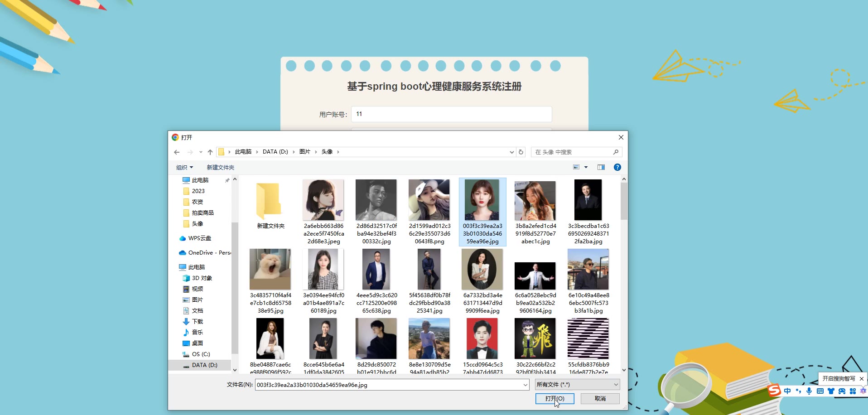Viewport: 868px width, 415px height.
Task: Click the back navigation arrow in dialog
Action: pos(177,152)
